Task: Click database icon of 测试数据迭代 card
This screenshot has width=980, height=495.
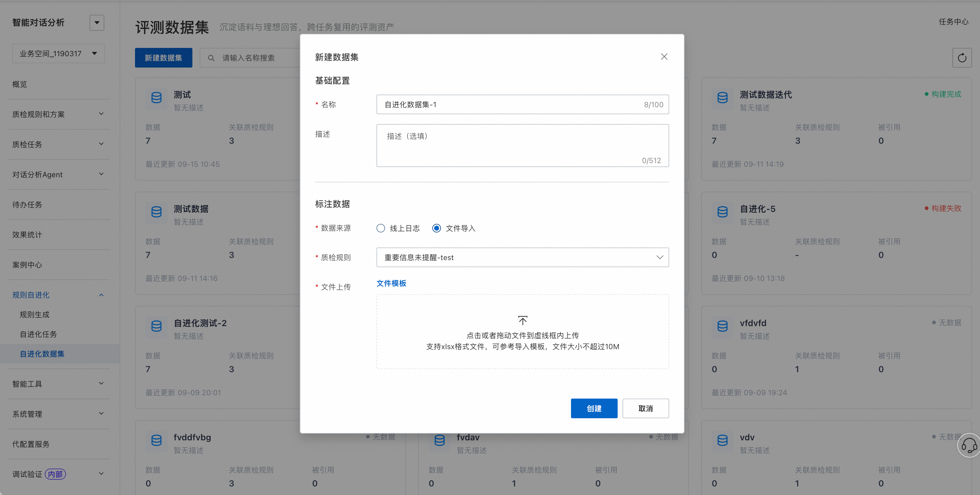Action: coord(722,98)
